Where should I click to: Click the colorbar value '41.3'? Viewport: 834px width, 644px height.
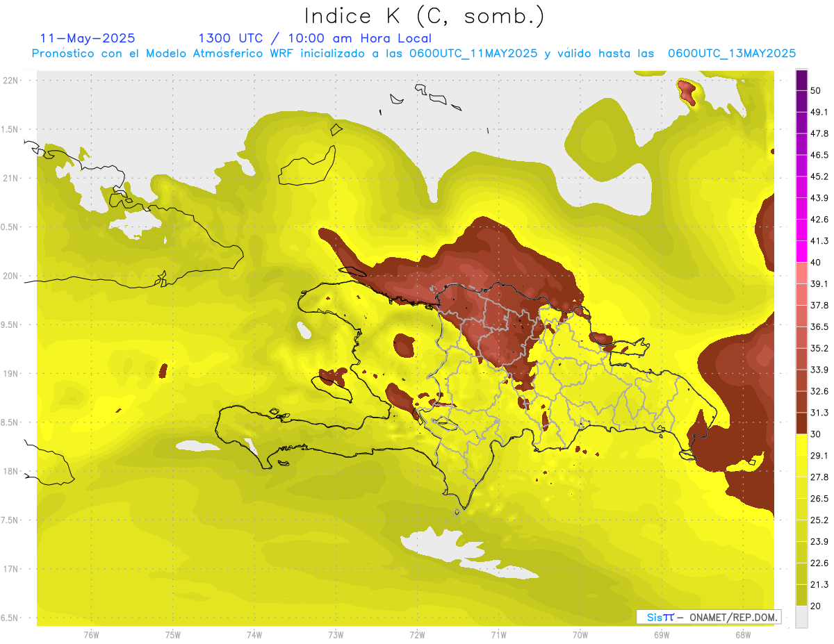(819, 241)
